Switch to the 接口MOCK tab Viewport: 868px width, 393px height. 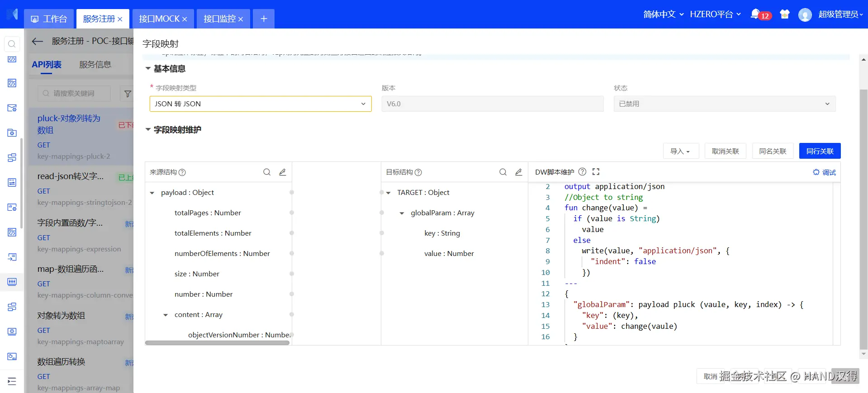pyautogui.click(x=159, y=19)
